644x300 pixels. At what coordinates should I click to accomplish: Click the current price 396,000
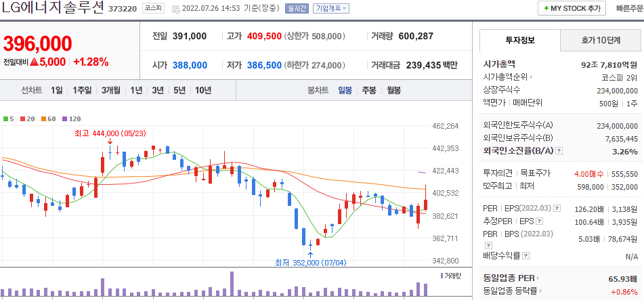37,43
